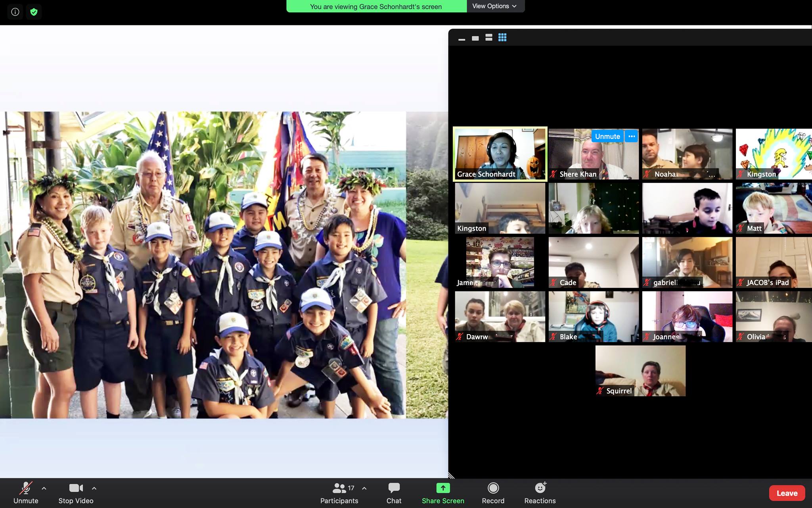812x508 pixels.
Task: Switch video panel to single-thumbnail view
Action: [x=475, y=38]
